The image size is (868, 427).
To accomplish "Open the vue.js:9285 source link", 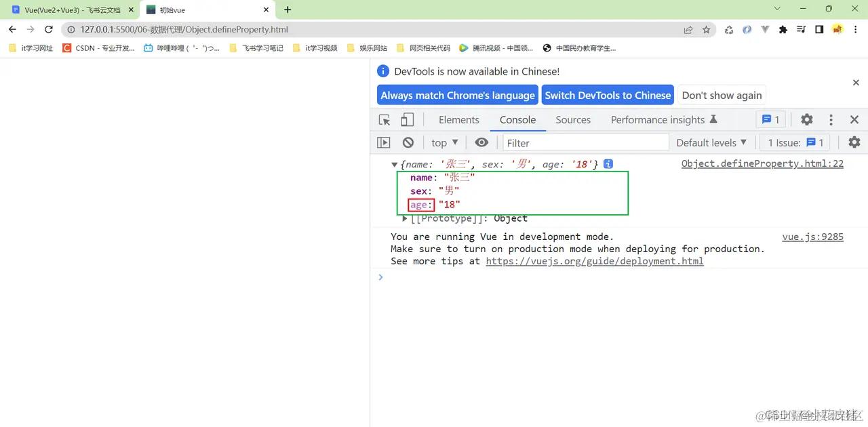I will tap(812, 237).
